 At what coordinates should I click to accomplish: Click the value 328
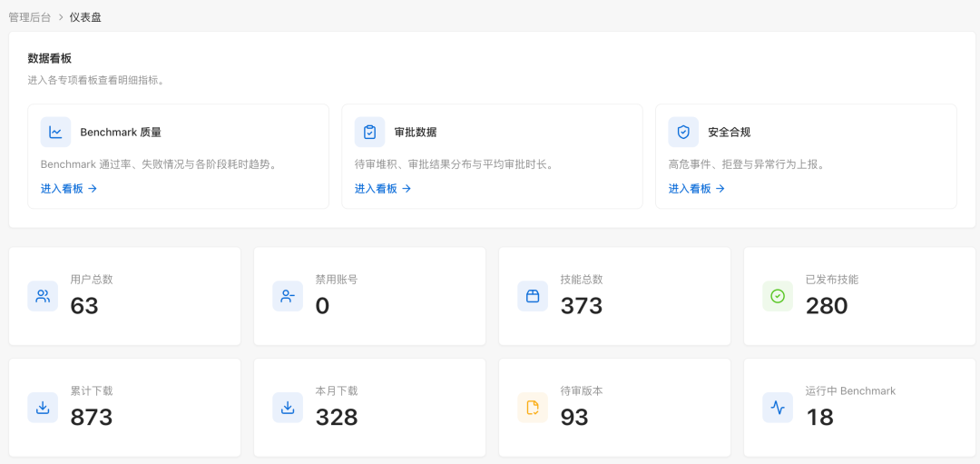coord(337,417)
